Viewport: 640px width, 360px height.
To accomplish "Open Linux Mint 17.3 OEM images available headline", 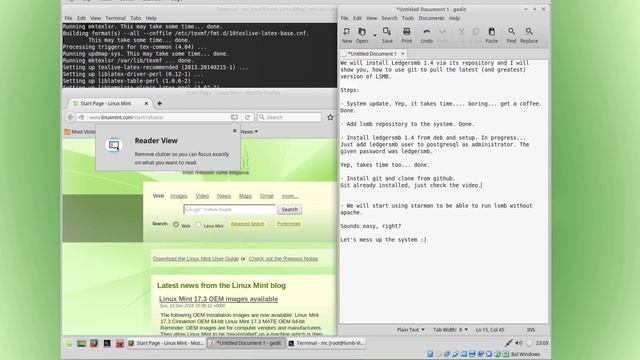I will [x=218, y=299].
